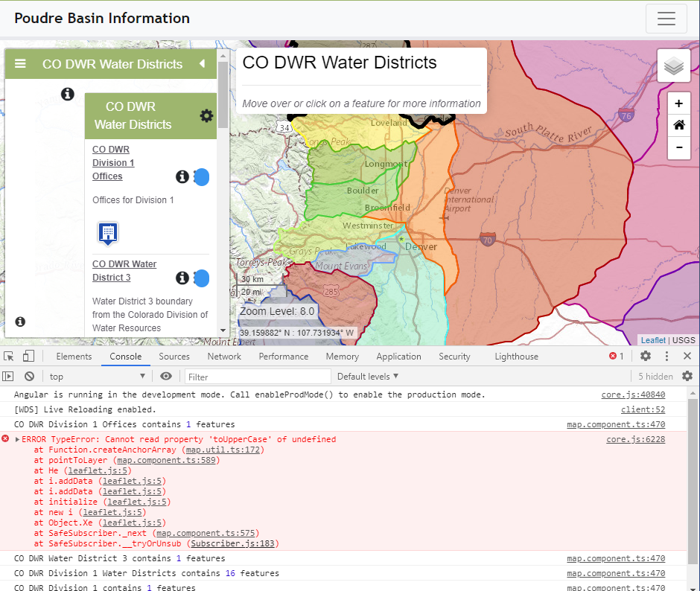Click the zoom in plus button on the map
The height and width of the screenshot is (591, 700).
(x=678, y=103)
